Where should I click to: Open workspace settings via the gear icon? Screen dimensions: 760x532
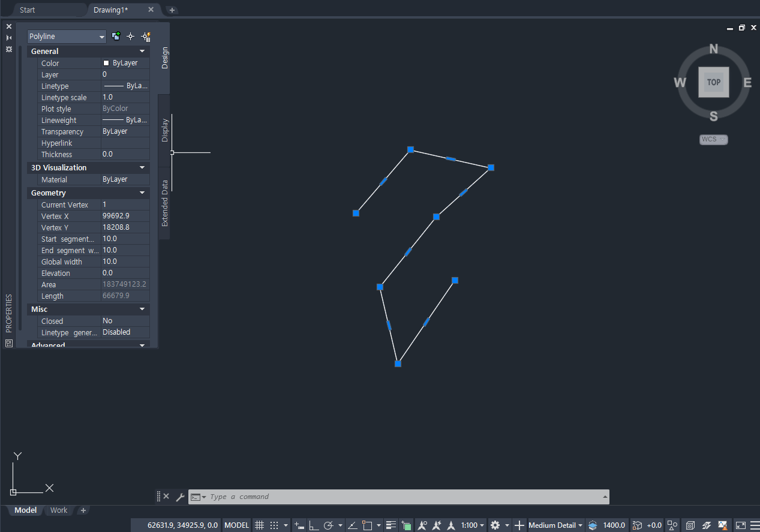click(x=495, y=525)
